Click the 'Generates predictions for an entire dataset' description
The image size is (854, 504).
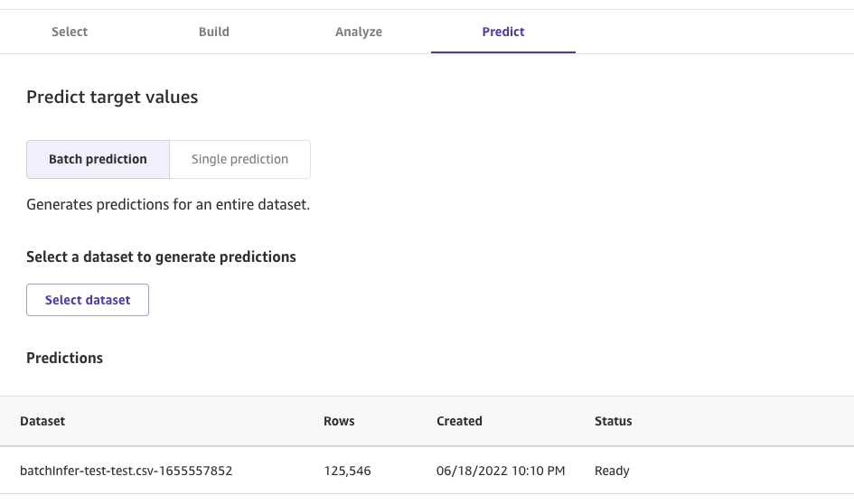pyautogui.click(x=168, y=205)
